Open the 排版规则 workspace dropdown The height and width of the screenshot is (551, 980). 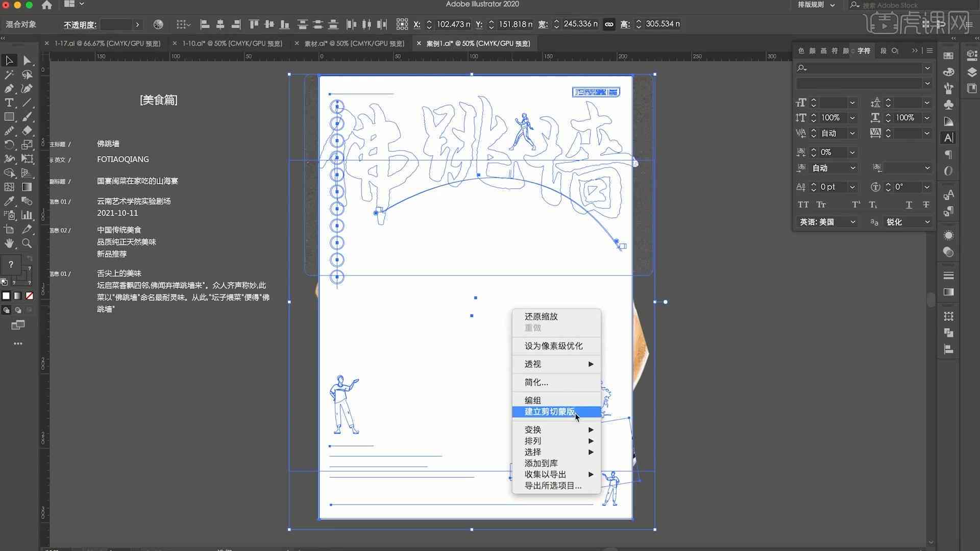coord(816,5)
